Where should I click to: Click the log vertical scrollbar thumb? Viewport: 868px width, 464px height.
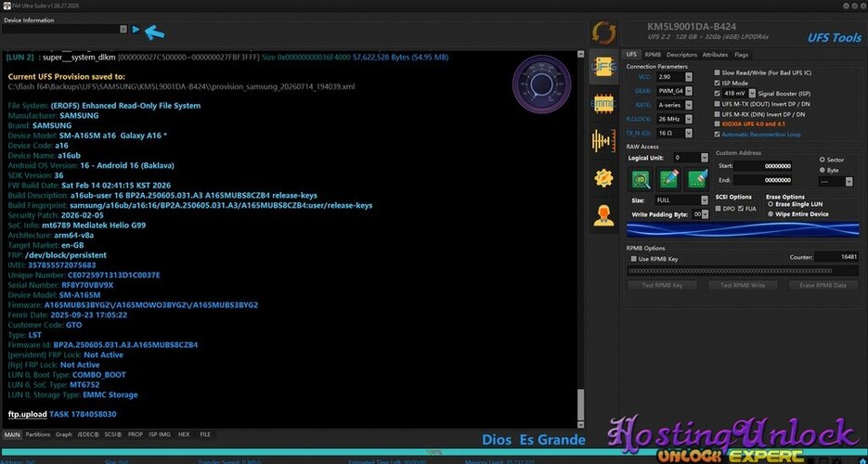coord(580,405)
